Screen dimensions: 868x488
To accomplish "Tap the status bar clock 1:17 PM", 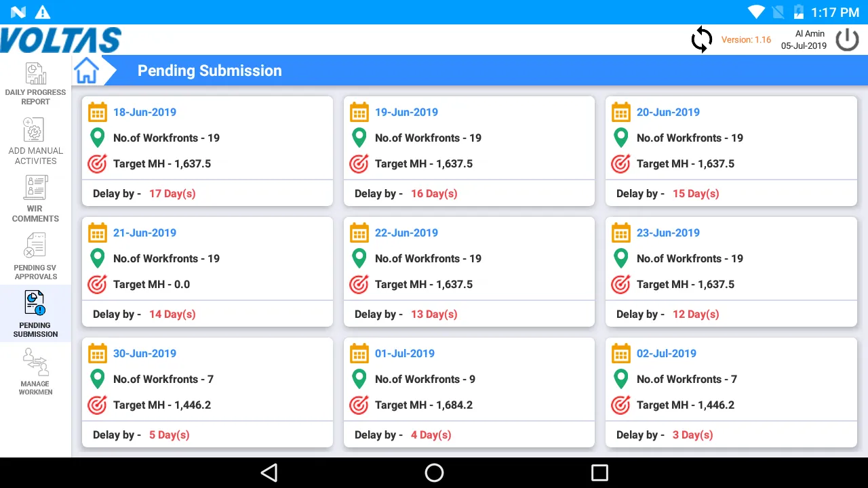I will 835,12.
